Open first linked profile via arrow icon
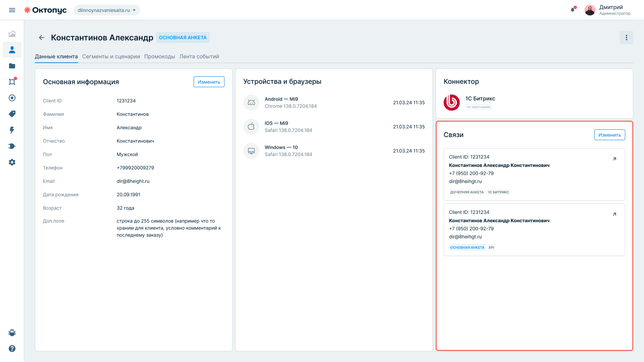Viewport: 644px width, 362px height. [614, 159]
